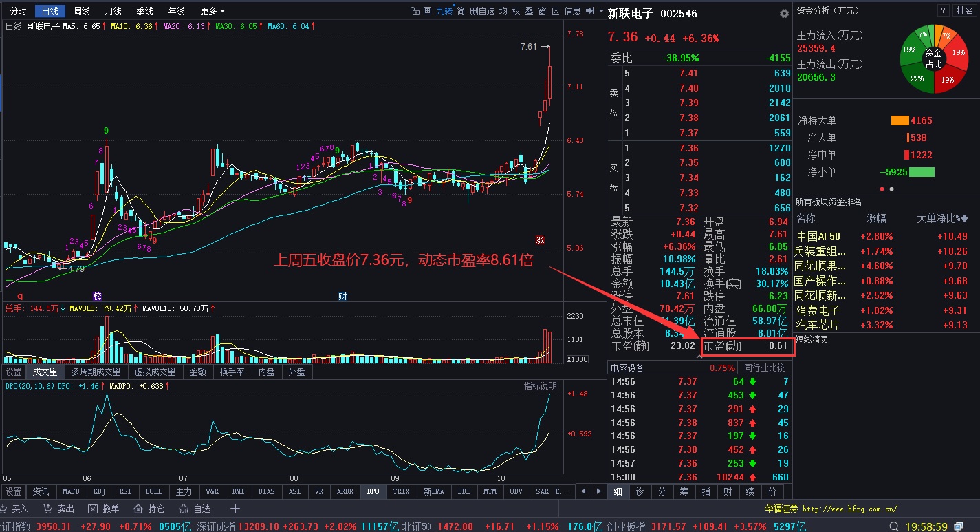Click the 电网设备 industry label
Image resolution: width=980 pixels, height=532 pixels.
[627, 368]
